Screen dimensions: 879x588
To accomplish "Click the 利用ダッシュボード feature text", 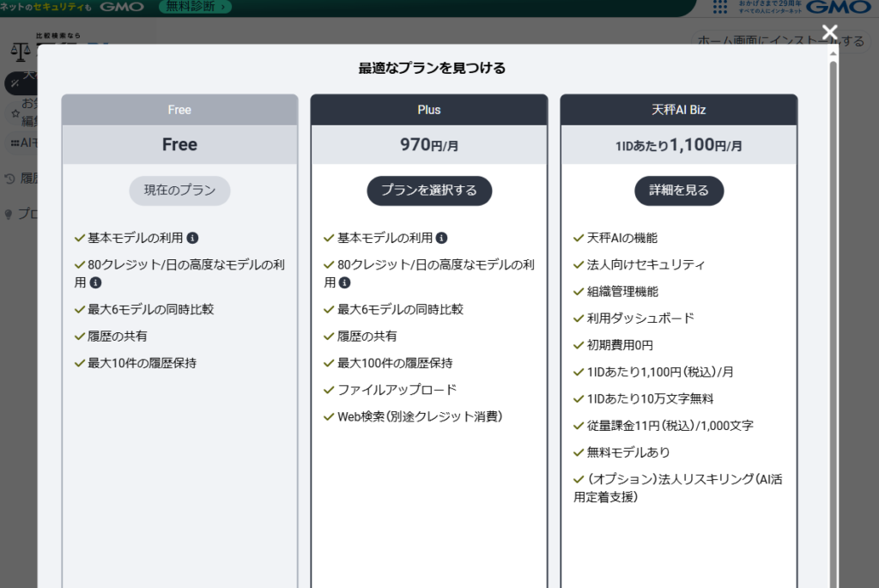I will point(640,318).
